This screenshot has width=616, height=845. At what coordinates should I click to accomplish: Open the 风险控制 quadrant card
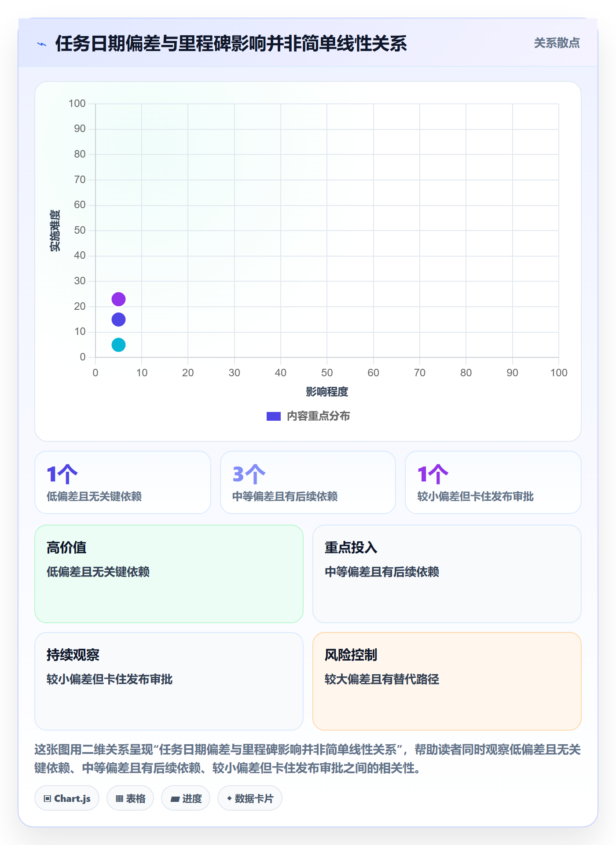click(x=447, y=681)
